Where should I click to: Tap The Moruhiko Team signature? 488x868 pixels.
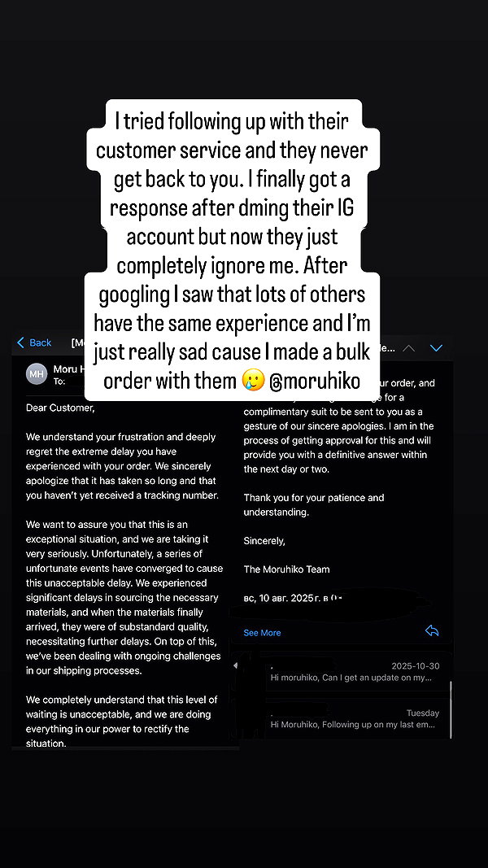286,569
